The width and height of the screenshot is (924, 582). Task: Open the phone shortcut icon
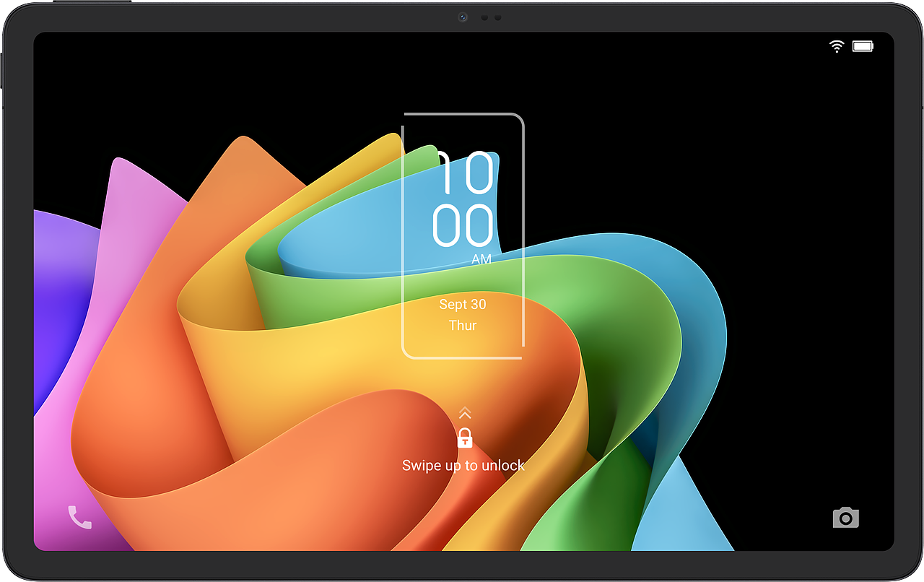point(79,516)
